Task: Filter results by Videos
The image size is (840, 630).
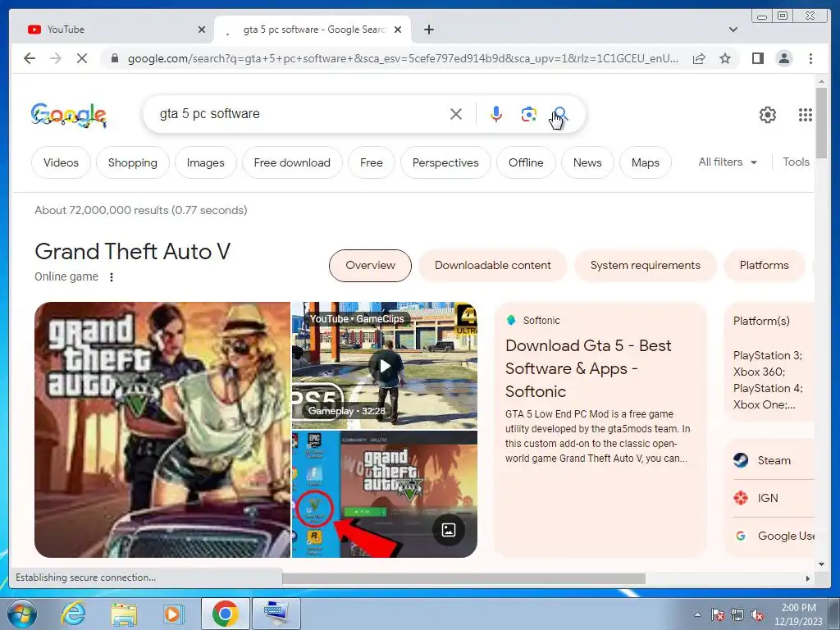Action: [61, 162]
